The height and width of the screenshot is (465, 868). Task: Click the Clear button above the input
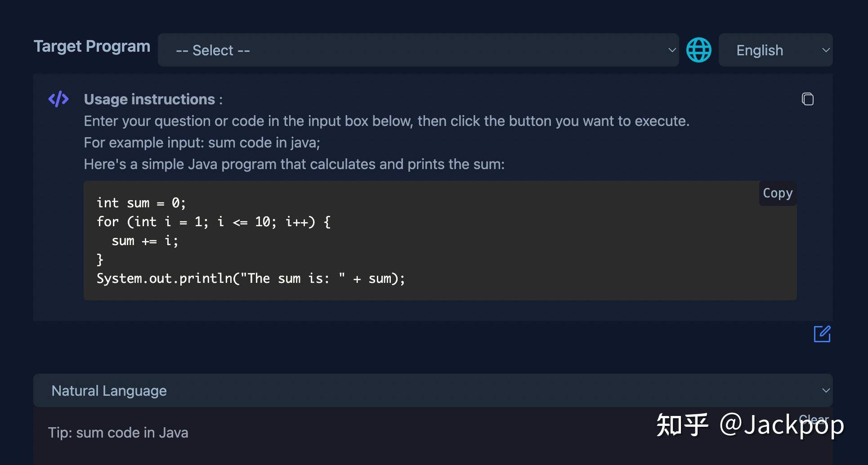(814, 419)
